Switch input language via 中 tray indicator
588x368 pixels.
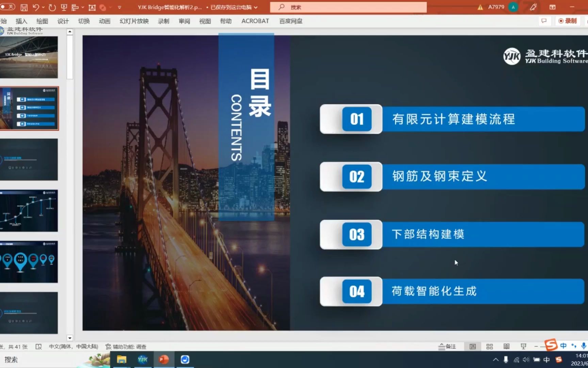547,359
